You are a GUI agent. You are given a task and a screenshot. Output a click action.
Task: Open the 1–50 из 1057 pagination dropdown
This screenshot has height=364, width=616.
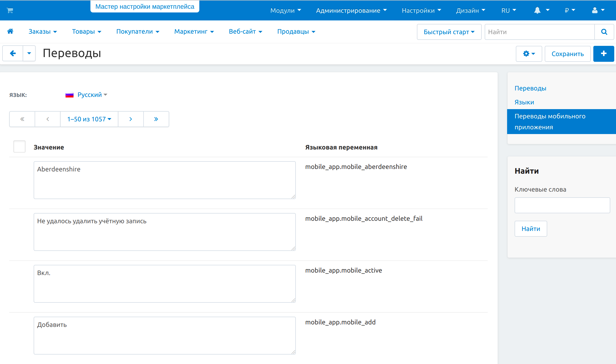[x=89, y=119]
